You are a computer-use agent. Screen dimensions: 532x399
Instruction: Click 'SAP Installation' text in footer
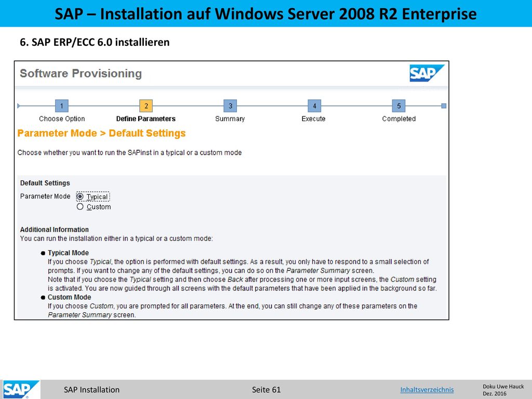(91, 390)
